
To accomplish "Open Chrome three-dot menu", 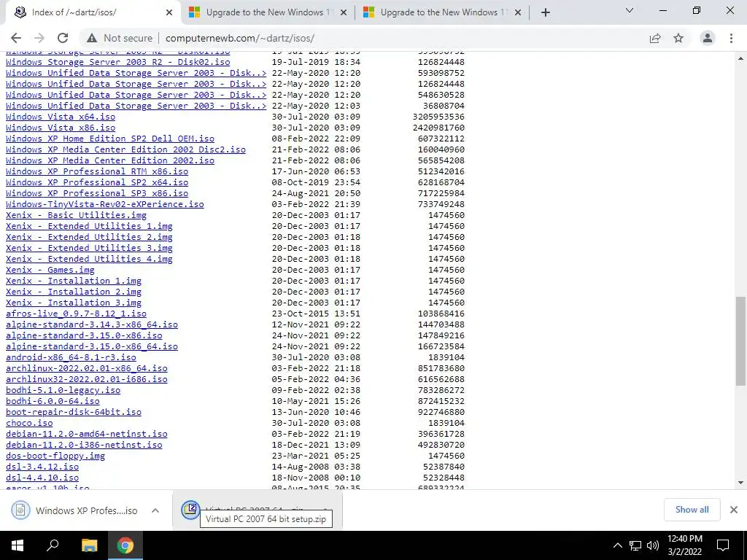I will click(731, 38).
